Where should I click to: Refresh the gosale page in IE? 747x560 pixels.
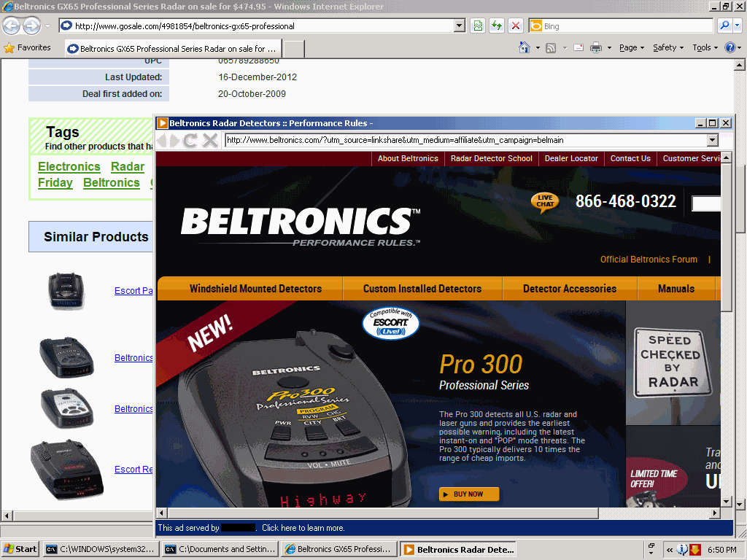click(x=497, y=26)
